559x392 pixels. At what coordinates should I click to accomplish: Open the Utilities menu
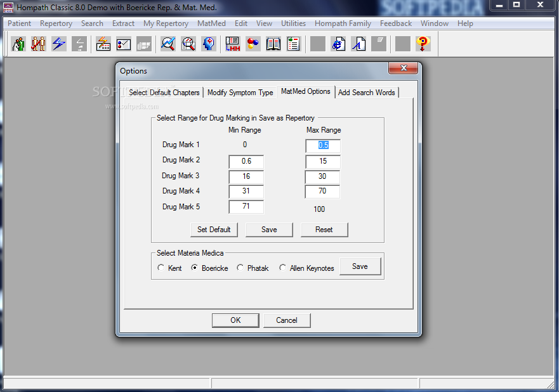tap(293, 23)
